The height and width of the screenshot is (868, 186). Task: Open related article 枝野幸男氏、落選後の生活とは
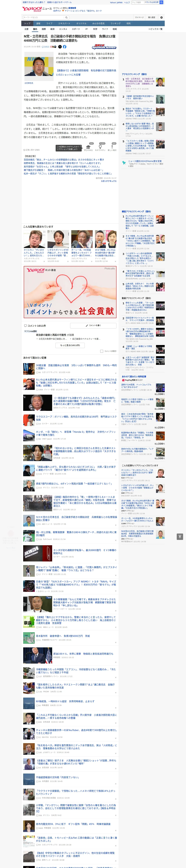tap(62, 163)
